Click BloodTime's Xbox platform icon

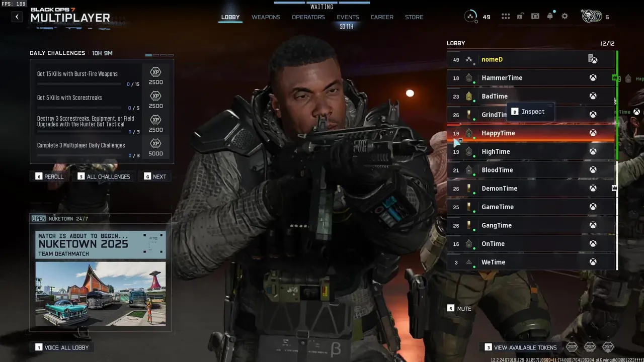(593, 170)
